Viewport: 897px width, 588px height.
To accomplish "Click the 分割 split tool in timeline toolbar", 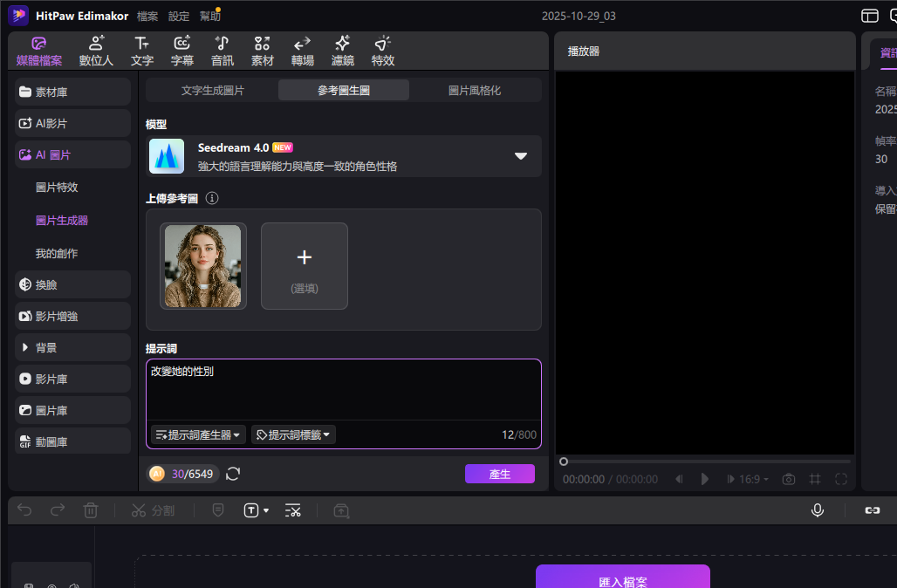I will click(154, 510).
